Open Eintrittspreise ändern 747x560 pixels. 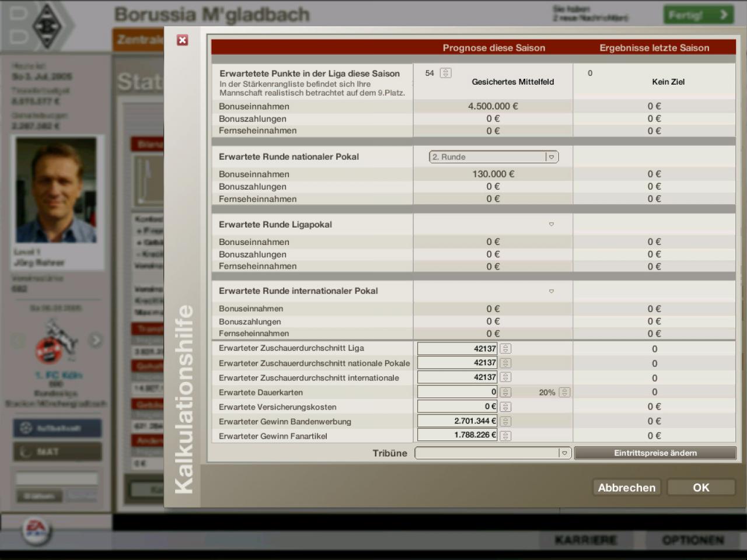pos(655,453)
